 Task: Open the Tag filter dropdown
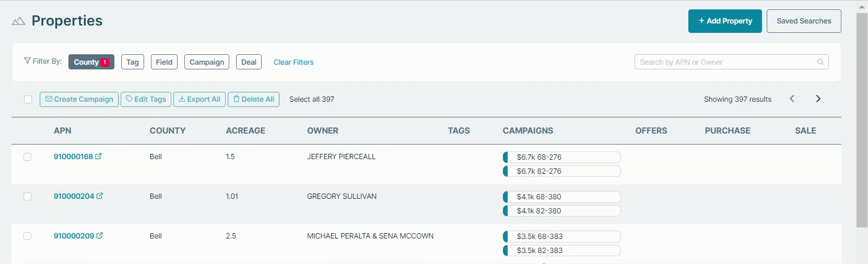pyautogui.click(x=133, y=62)
